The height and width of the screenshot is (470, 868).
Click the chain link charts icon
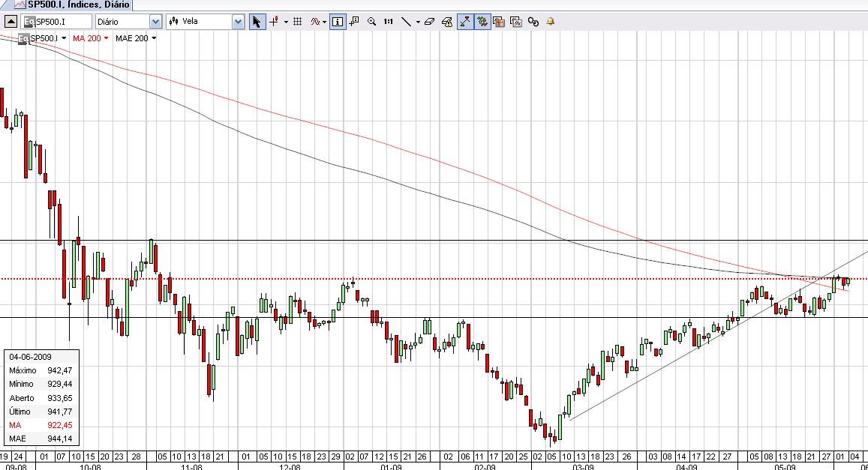(533, 22)
